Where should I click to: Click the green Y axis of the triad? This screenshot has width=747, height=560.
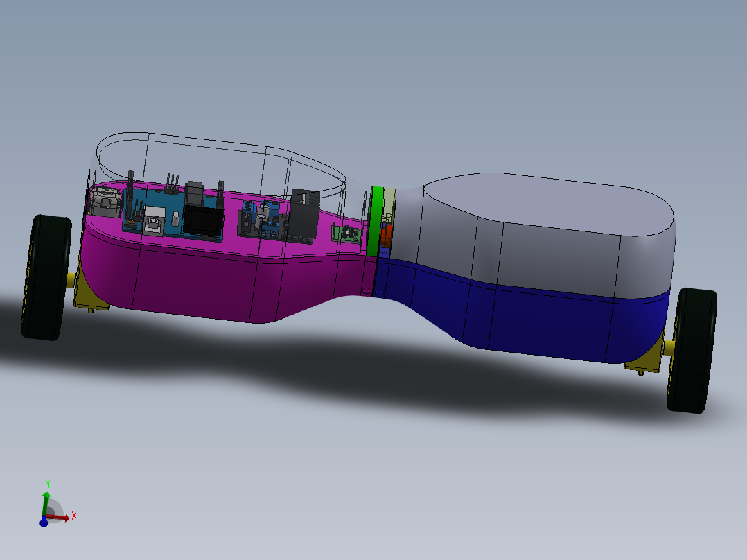pos(46,505)
